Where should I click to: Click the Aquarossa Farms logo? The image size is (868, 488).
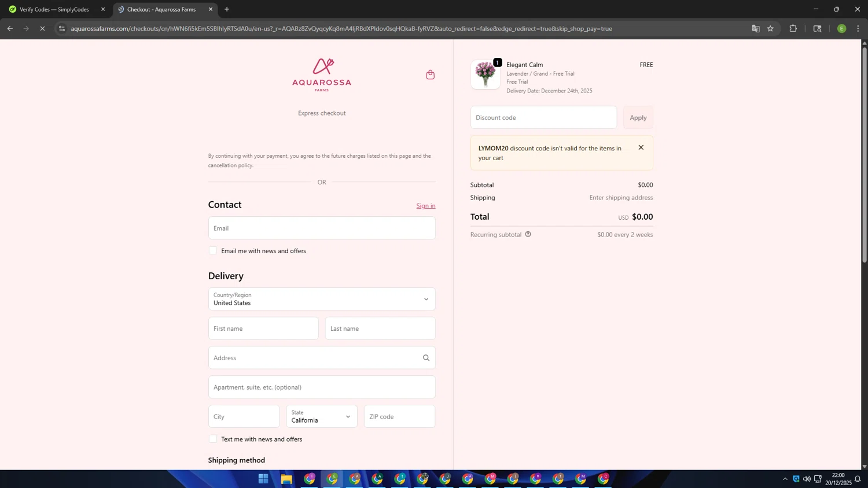(322, 75)
